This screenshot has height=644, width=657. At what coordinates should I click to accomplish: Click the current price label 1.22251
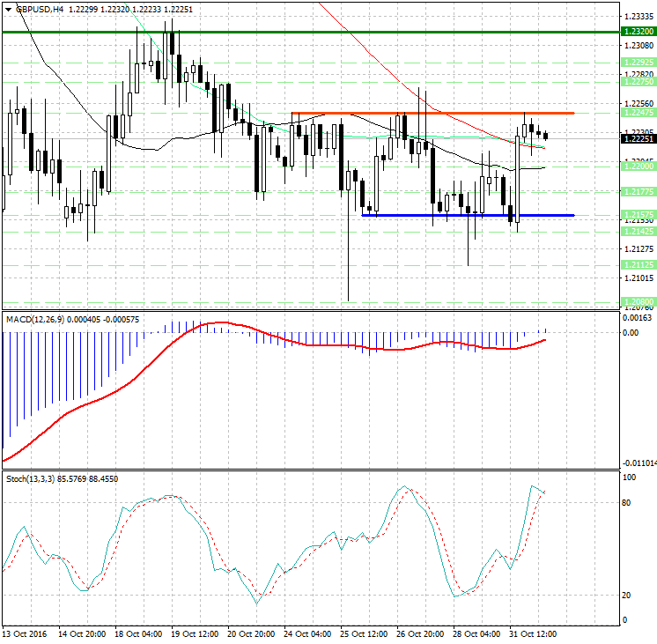point(637,139)
